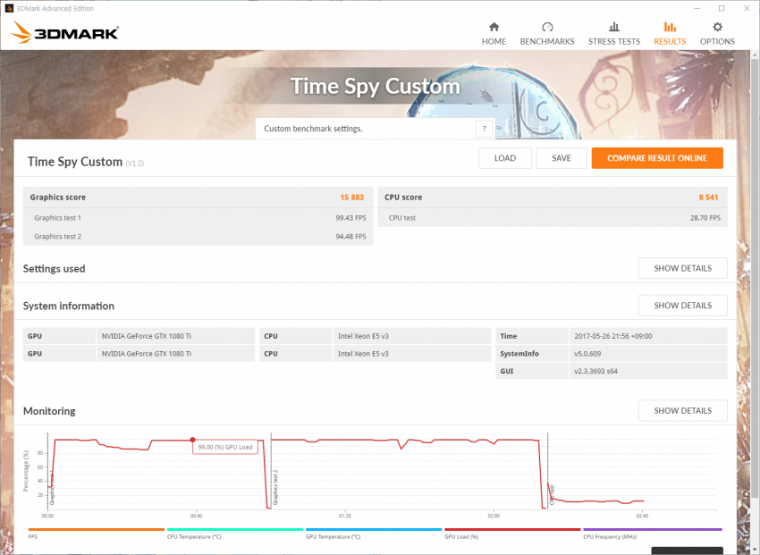Select the HOME menu label
This screenshot has height=555, width=760.
click(493, 42)
